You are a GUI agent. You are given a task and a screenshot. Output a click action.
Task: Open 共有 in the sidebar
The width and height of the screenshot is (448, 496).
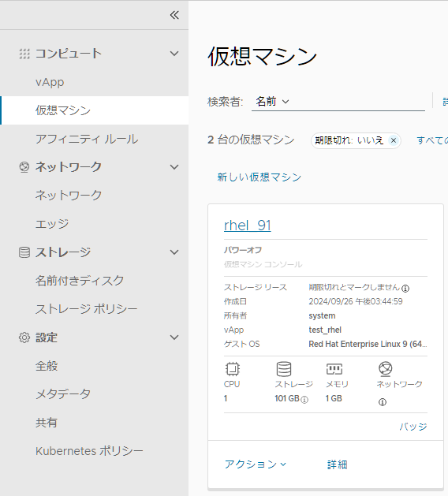click(47, 423)
